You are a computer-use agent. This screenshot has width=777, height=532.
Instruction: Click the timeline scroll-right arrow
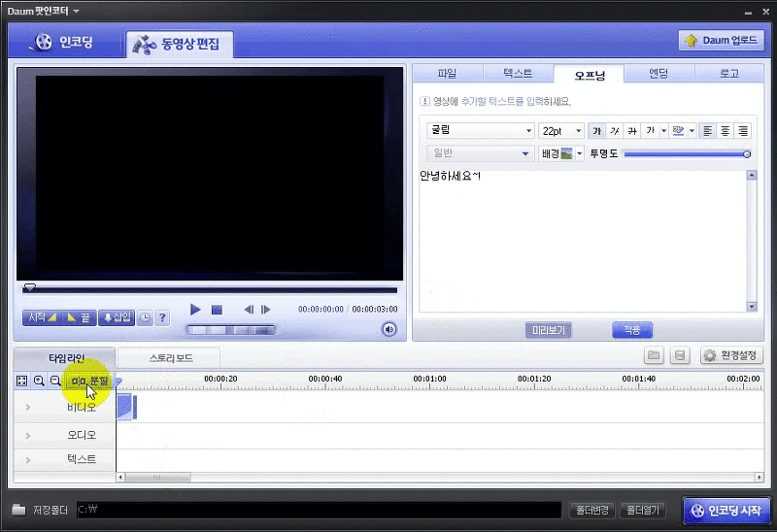click(x=760, y=478)
